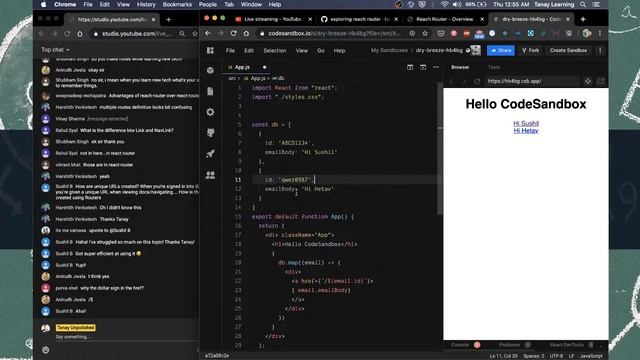The height and width of the screenshot is (360, 640).
Task: Open the Hi Sushil link in preview
Action: (526, 123)
